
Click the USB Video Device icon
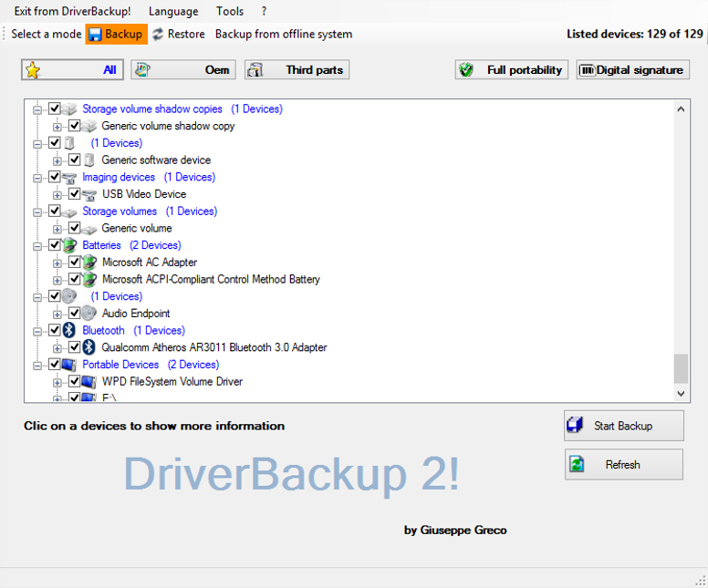pos(89,194)
